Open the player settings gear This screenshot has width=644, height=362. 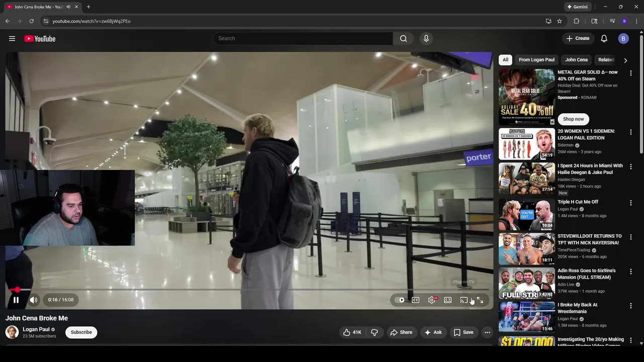432,300
